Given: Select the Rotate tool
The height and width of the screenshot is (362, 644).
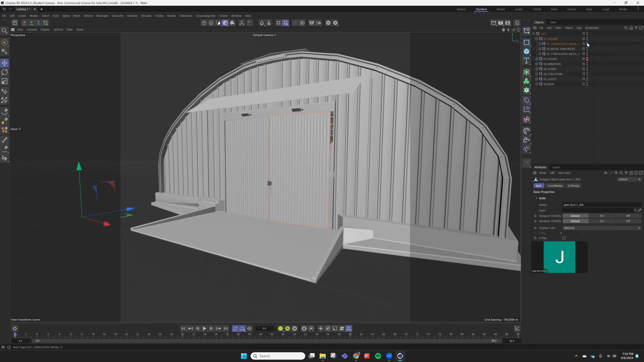Looking at the screenshot, I should (5, 72).
